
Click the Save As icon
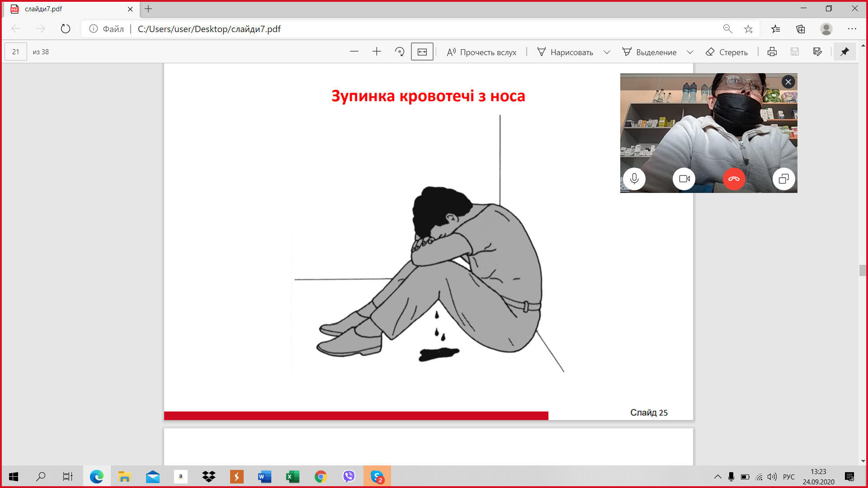pyautogui.click(x=817, y=52)
